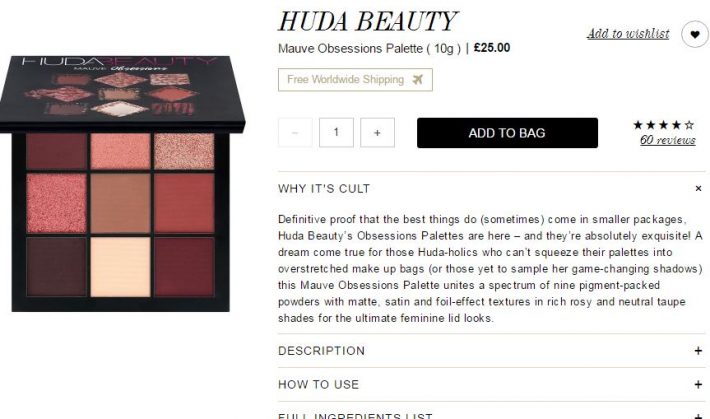Screen dimensions: 710x419
Task: Expand the DESCRIPTION section
Action: [491, 351]
